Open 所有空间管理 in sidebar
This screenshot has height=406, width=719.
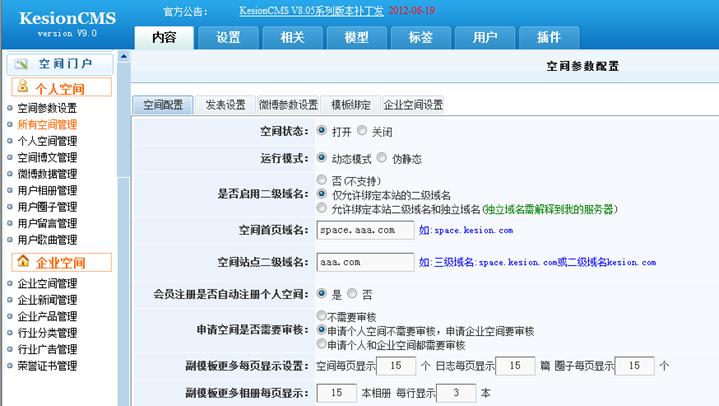[x=47, y=124]
